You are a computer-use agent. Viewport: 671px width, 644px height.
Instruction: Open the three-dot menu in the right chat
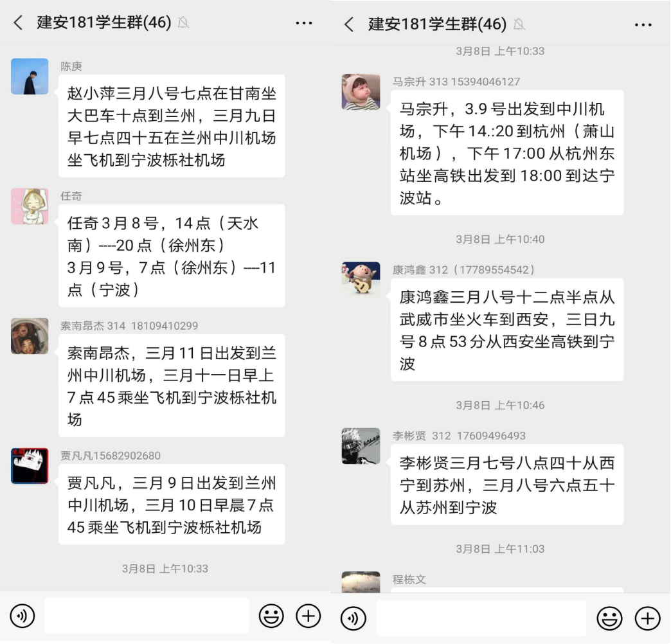643,25
